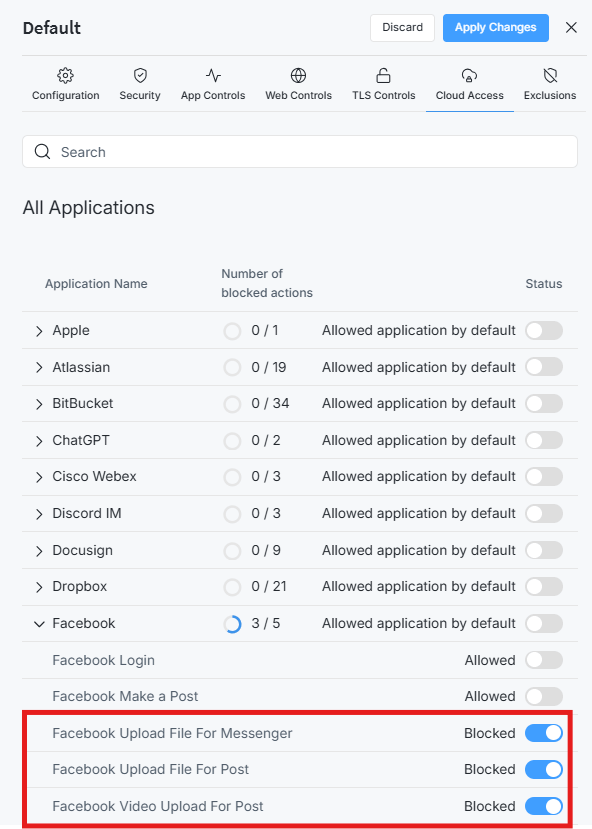Click Discord IM blocked-actions progress circle
Screen dimensions: 592x829
(x=232, y=513)
